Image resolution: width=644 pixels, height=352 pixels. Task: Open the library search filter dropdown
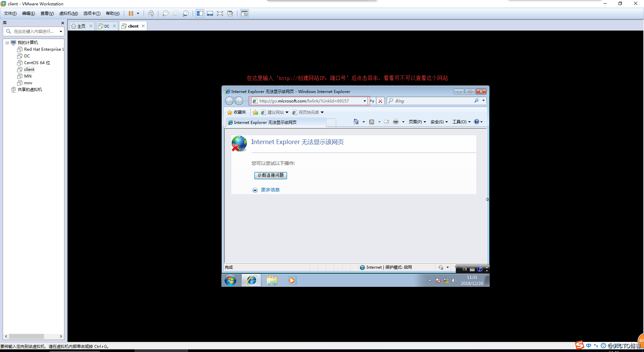(x=61, y=32)
